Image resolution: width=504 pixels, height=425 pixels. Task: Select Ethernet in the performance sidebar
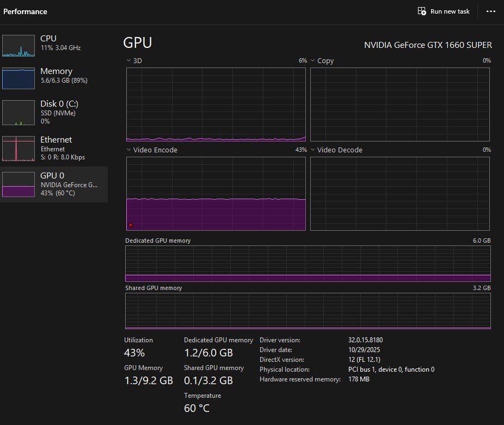click(x=56, y=140)
